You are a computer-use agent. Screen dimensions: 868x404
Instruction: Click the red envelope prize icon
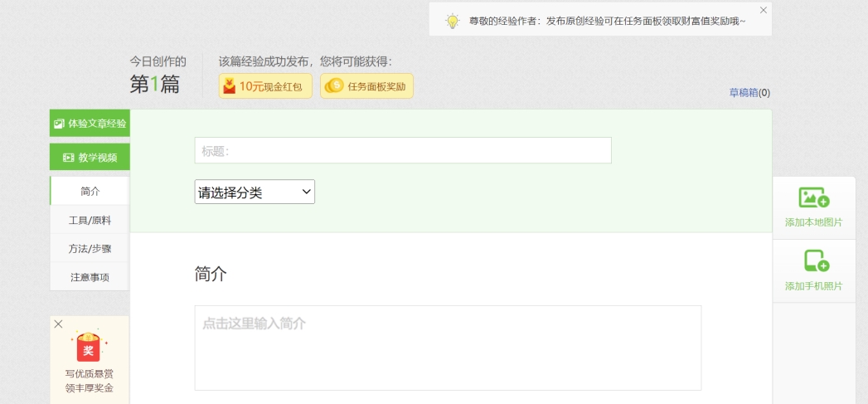(89, 347)
